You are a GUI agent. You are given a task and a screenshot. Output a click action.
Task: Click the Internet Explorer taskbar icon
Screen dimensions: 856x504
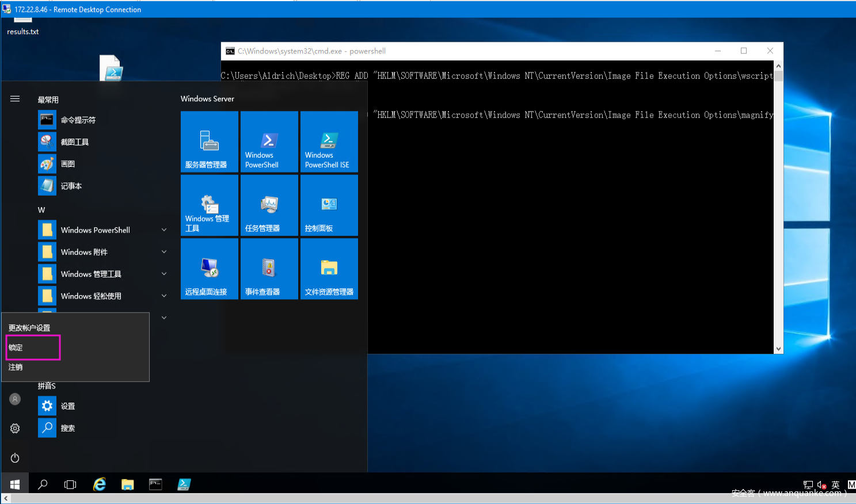[100, 484]
